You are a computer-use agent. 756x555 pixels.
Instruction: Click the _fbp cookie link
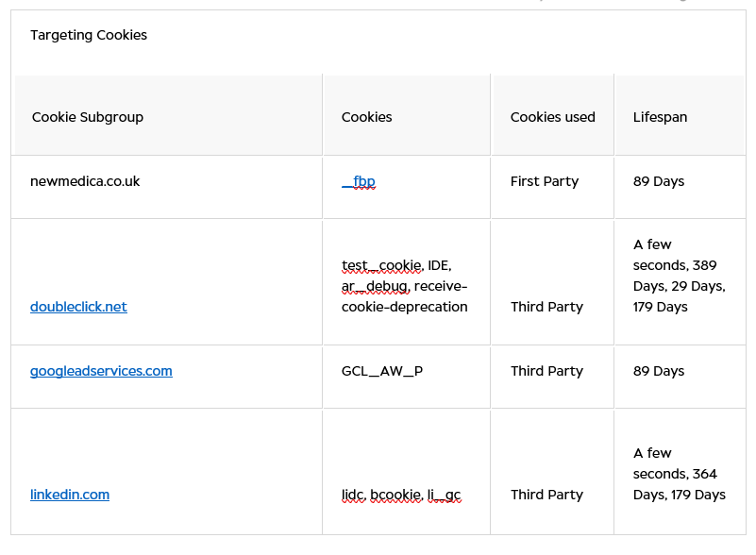point(359,181)
